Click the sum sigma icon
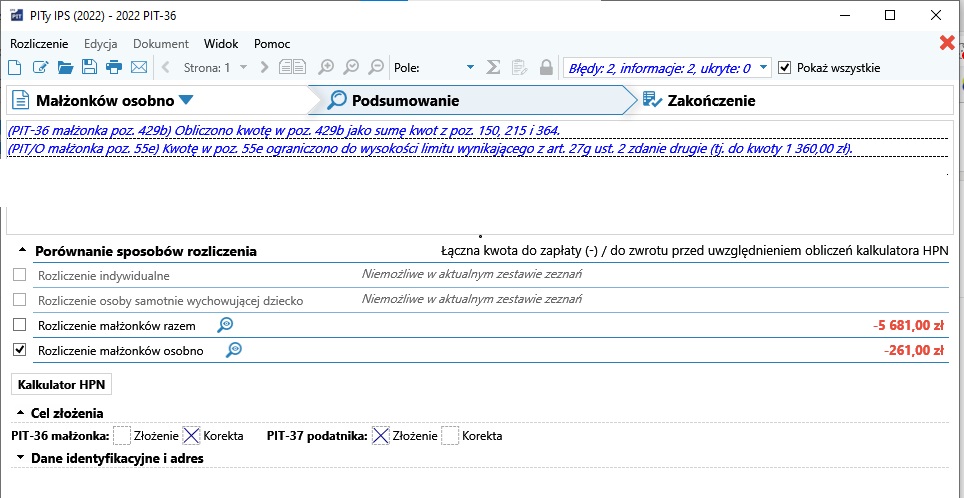This screenshot has width=964, height=498. [x=493, y=68]
